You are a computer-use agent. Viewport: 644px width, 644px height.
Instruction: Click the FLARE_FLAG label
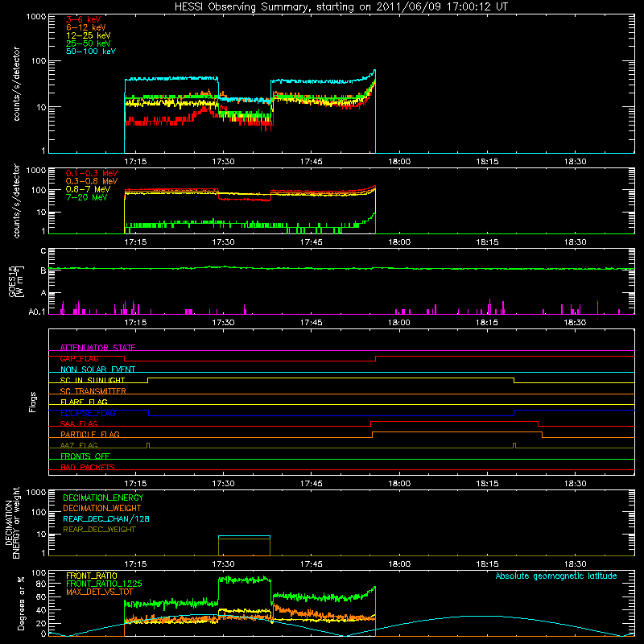[84, 402]
